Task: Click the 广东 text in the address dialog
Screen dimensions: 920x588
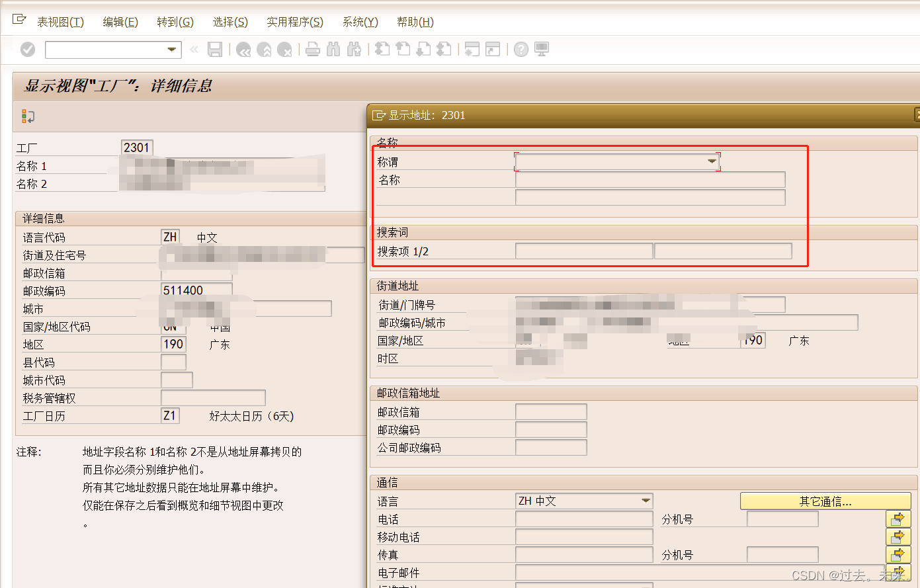Action: (799, 341)
